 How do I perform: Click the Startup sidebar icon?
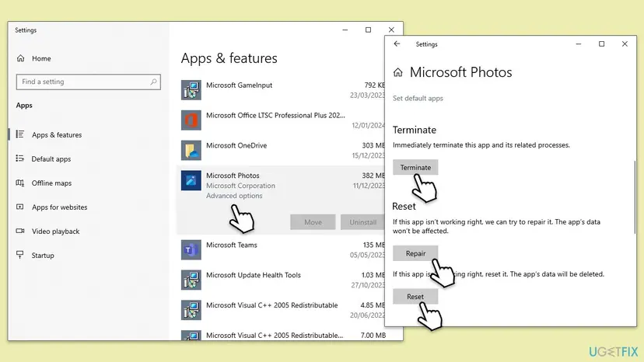point(19,255)
